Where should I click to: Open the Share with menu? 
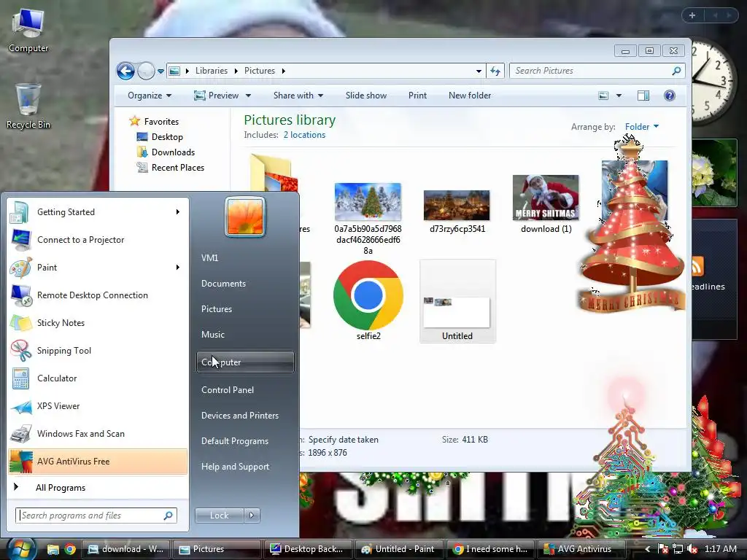(298, 96)
